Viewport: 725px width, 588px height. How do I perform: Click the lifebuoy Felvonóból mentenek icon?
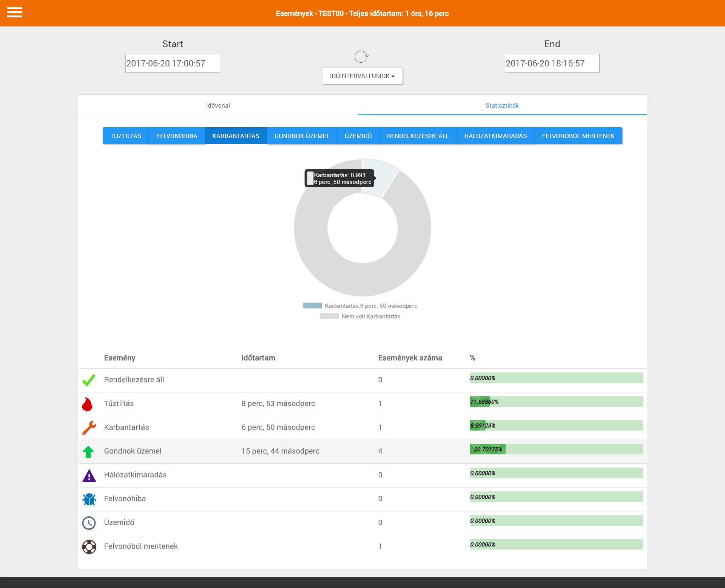click(x=89, y=546)
